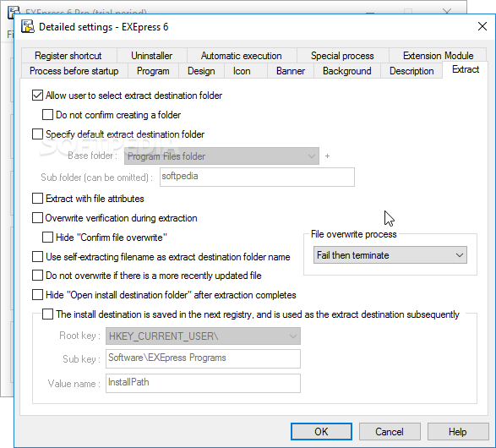Check Hide "Confirm file overwrite" option
The image size is (496, 448).
tap(48, 238)
